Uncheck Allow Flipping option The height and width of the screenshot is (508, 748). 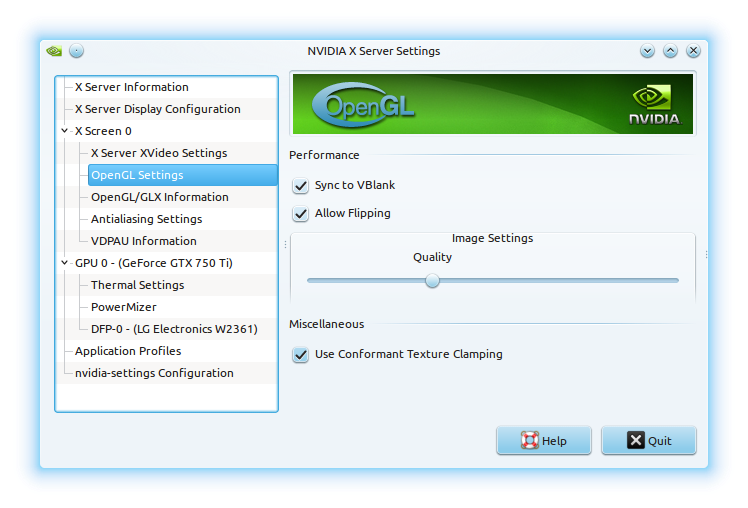point(300,214)
